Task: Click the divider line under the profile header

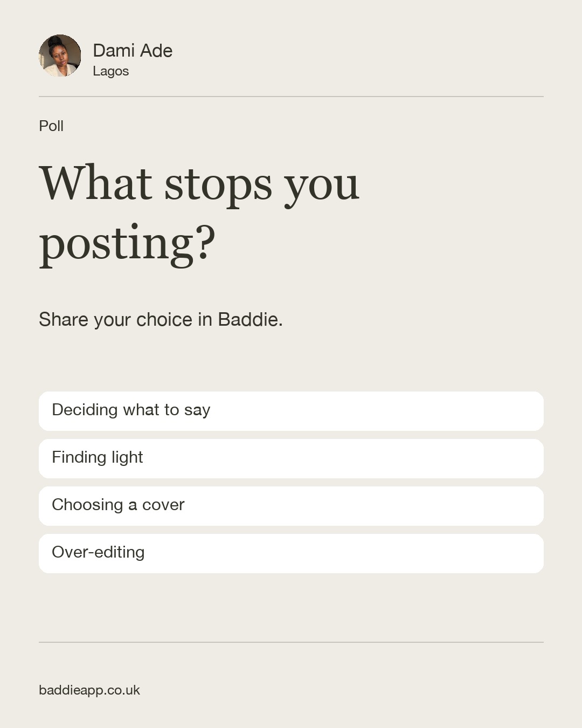Action: 291,97
